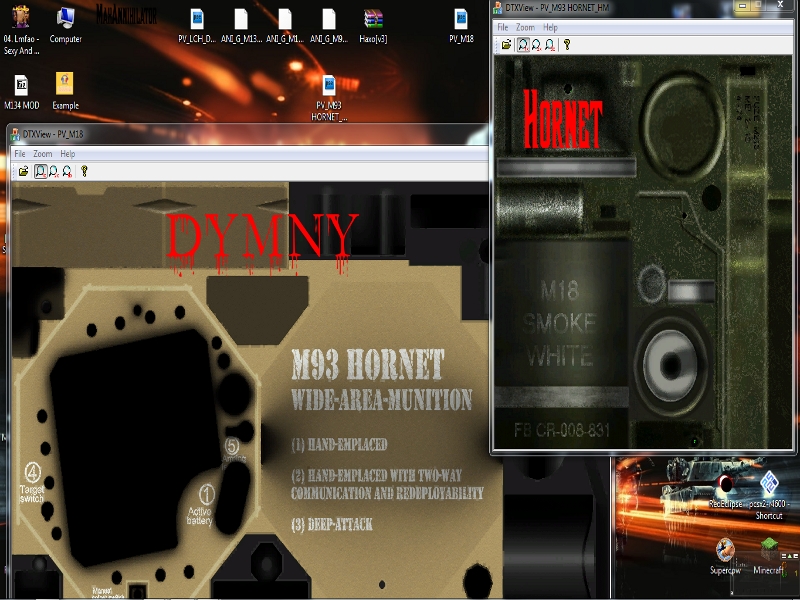The height and width of the screenshot is (600, 800).
Task: Open Zoom menu in PV_M93 HORNET window
Action: (x=526, y=27)
